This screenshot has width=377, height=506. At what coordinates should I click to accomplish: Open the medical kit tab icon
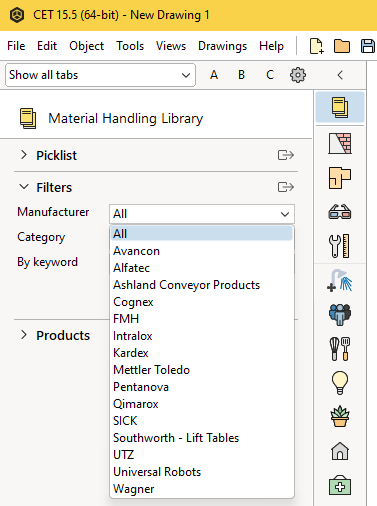[x=340, y=485]
